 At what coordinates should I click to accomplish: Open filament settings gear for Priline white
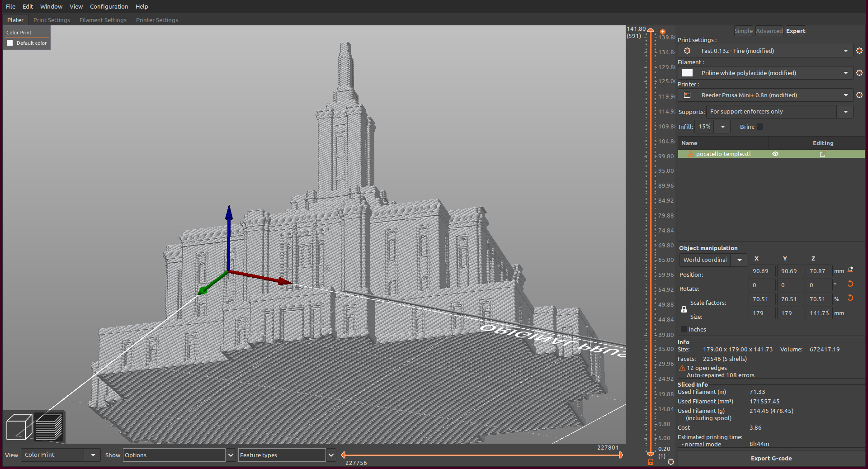[x=859, y=73]
